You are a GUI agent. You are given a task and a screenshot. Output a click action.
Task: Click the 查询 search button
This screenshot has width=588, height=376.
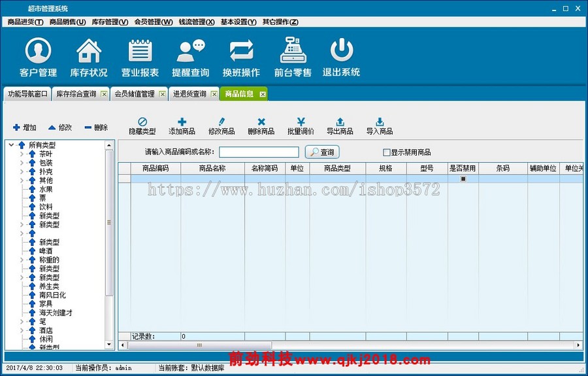(x=322, y=152)
